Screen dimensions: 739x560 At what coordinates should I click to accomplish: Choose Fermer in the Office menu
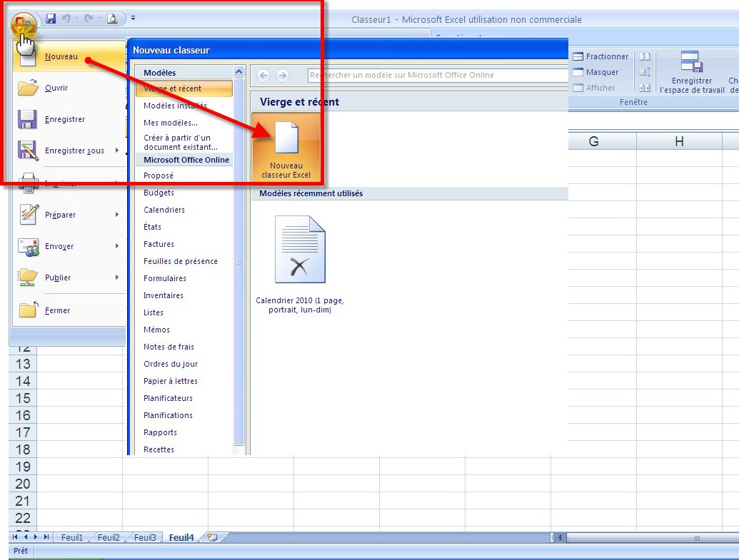click(x=69, y=311)
